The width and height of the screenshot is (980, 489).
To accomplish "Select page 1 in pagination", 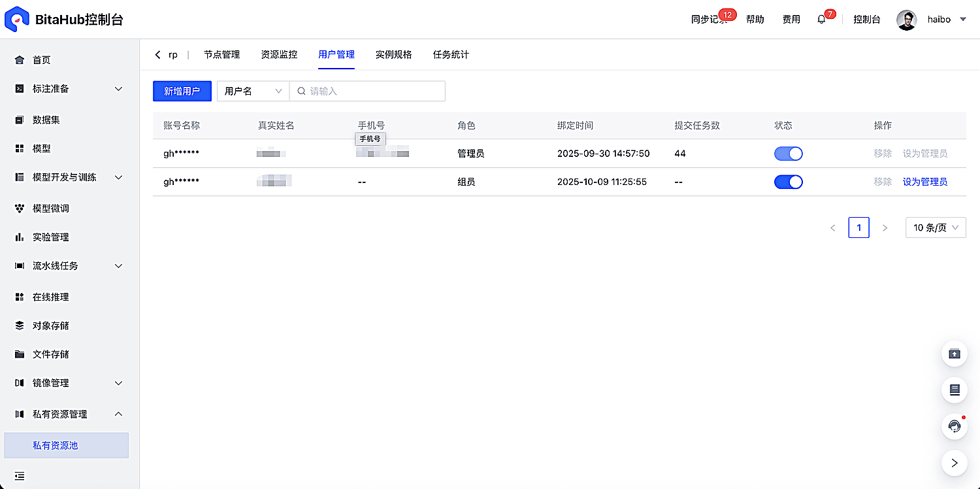I will point(858,228).
